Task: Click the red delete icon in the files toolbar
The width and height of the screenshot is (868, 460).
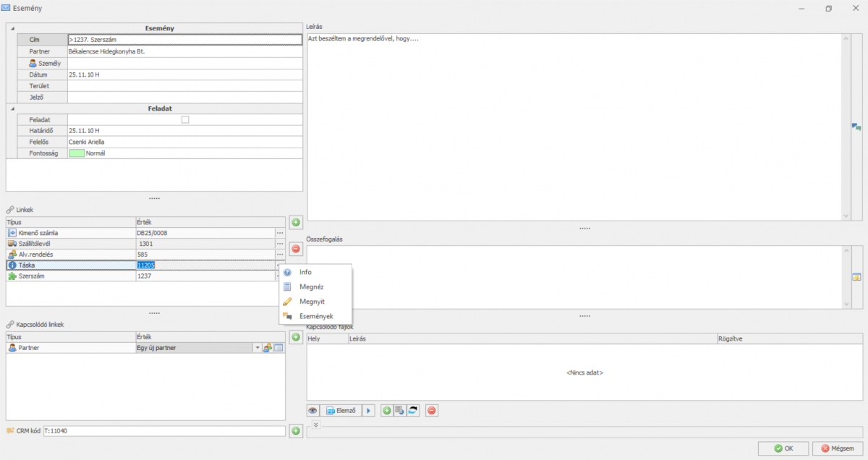Action: 432,411
